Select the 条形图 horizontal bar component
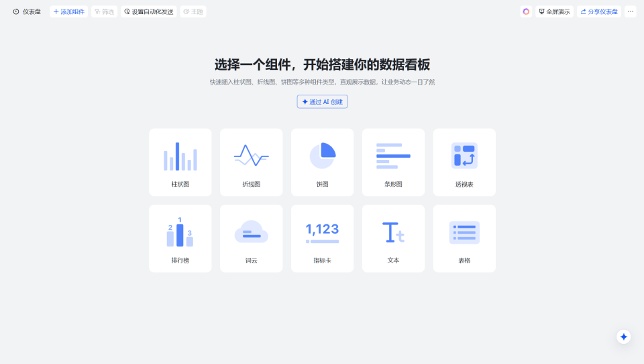 pos(393,162)
